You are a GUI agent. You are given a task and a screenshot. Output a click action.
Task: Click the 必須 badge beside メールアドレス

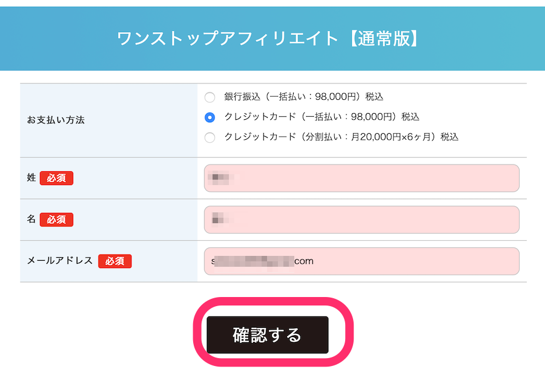pos(115,261)
